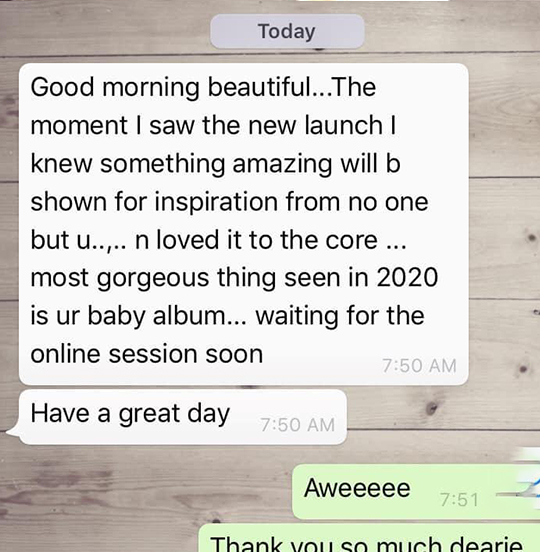Click the 7:51 timestamp on Aweeeee bubble
Viewport: 540px width, 552px height.
459,499
